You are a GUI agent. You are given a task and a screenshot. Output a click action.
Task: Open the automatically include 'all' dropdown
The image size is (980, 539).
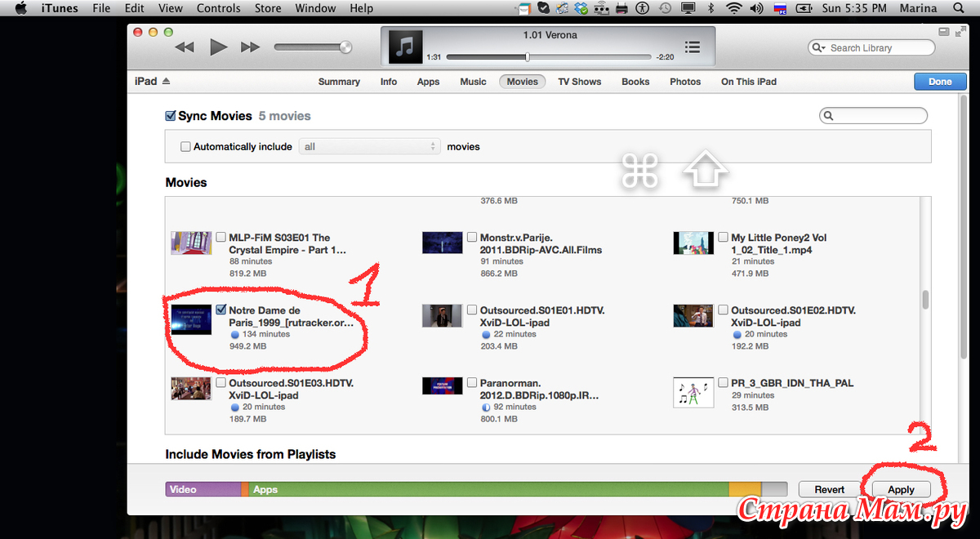(370, 147)
